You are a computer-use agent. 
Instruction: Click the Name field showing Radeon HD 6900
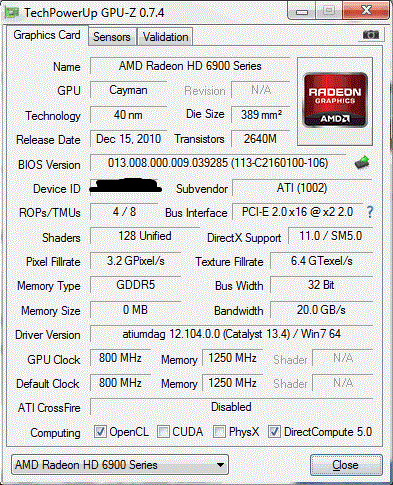[190, 66]
